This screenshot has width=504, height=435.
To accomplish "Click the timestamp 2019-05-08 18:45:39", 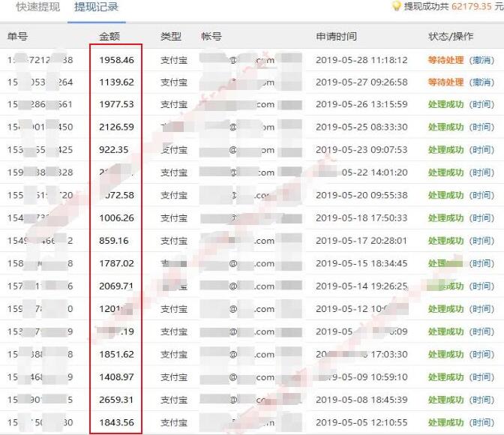I will [x=361, y=400].
